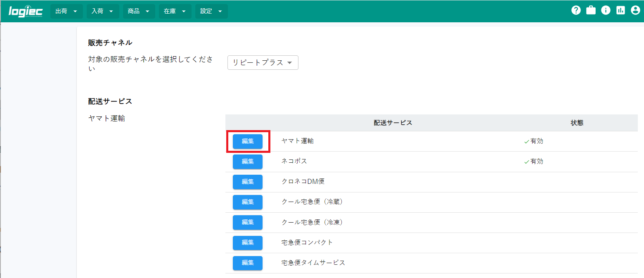
Task: Click 編集 for クール宅急便（冷蔵）
Action: tap(248, 202)
